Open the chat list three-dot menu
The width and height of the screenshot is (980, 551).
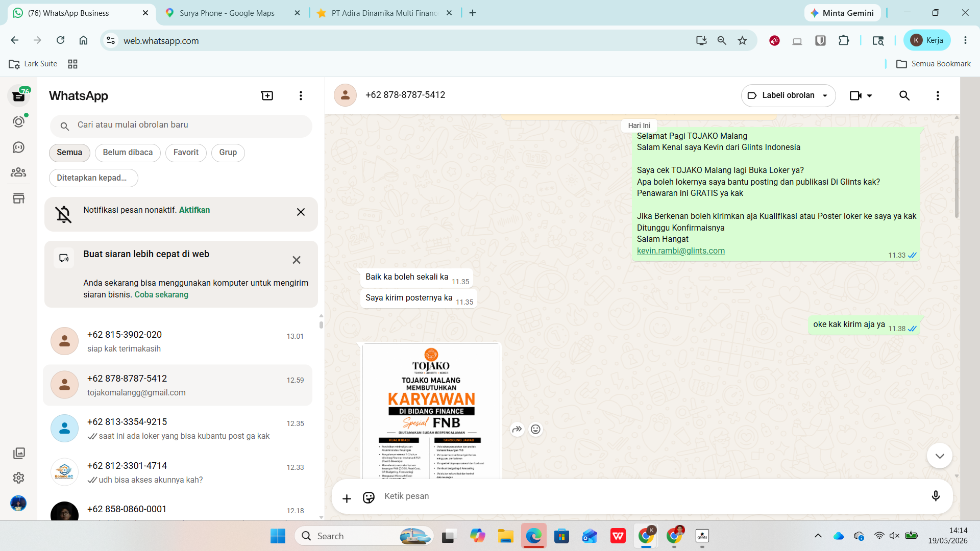click(x=301, y=96)
